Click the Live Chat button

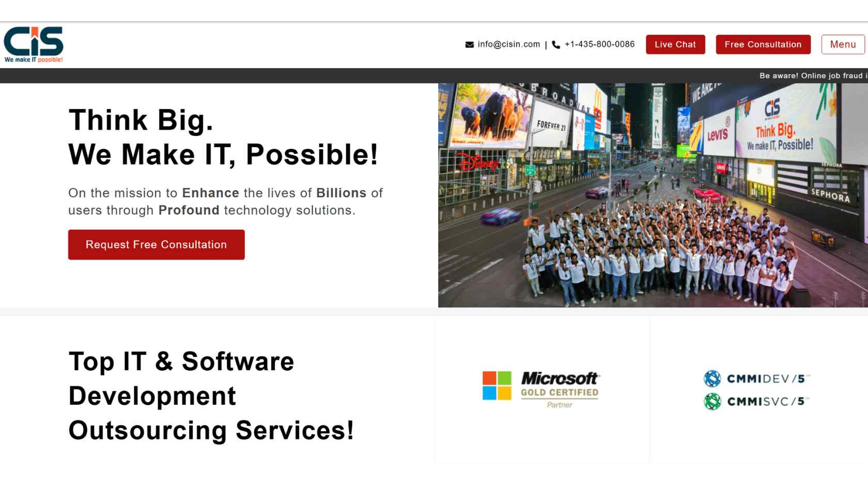click(675, 44)
